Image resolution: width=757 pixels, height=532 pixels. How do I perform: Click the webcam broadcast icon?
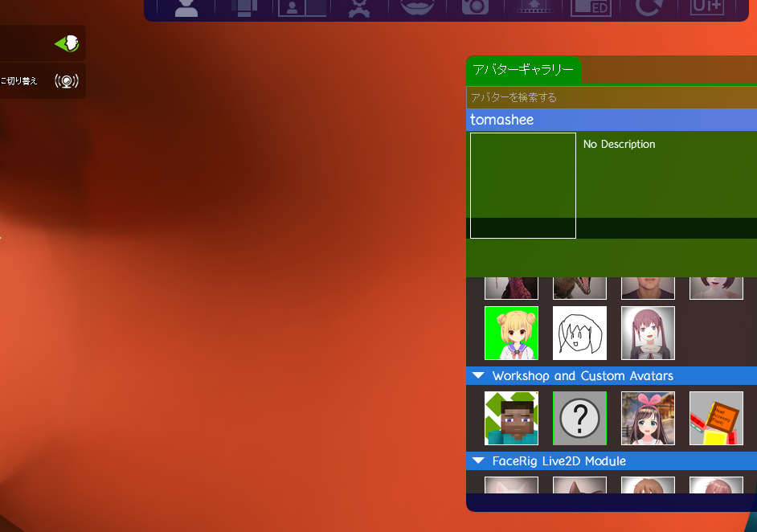pyautogui.click(x=67, y=80)
